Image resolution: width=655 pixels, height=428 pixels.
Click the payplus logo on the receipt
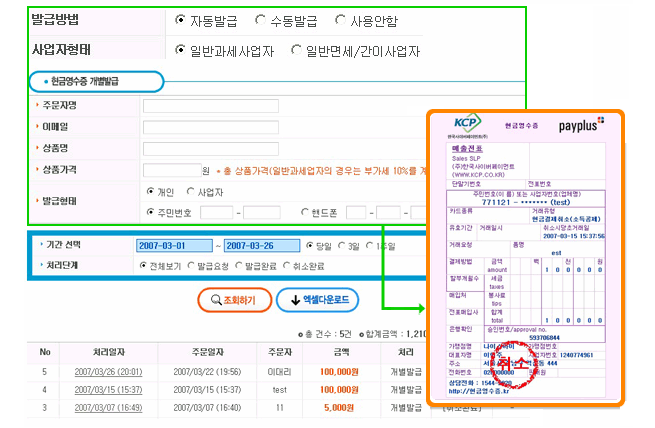[583, 128]
